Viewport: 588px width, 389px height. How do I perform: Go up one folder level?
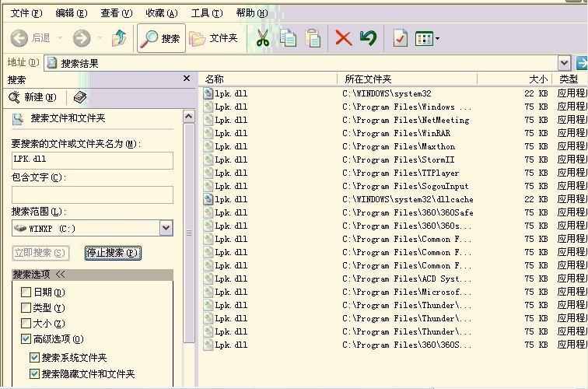click(x=119, y=38)
